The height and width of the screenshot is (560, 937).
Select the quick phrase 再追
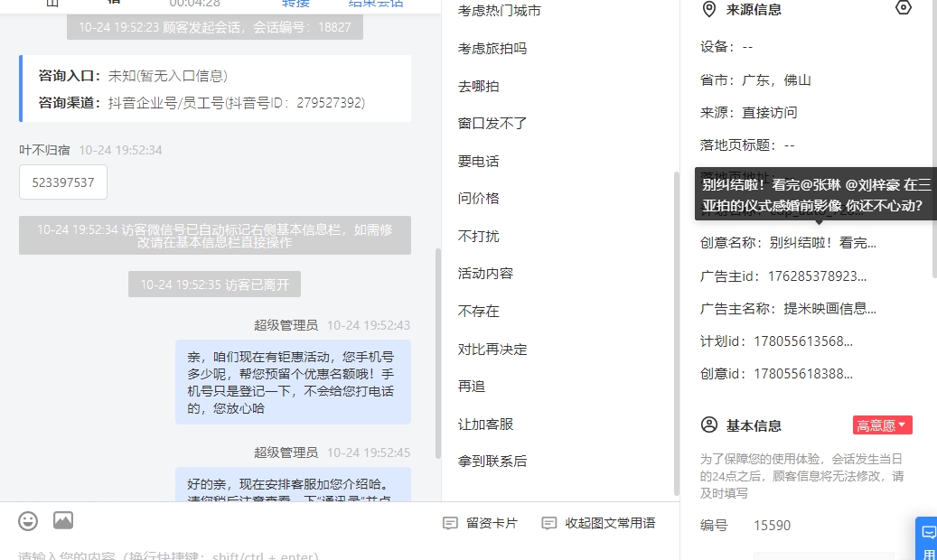(472, 387)
